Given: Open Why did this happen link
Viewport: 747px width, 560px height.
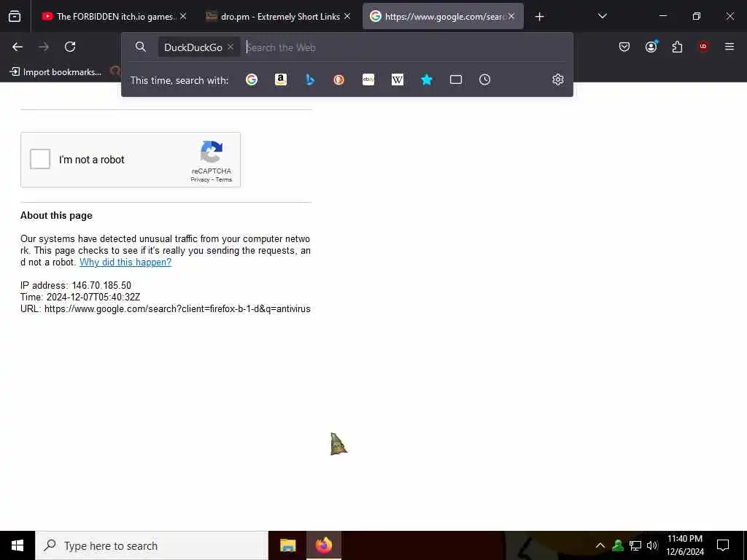Looking at the screenshot, I should pos(125,262).
